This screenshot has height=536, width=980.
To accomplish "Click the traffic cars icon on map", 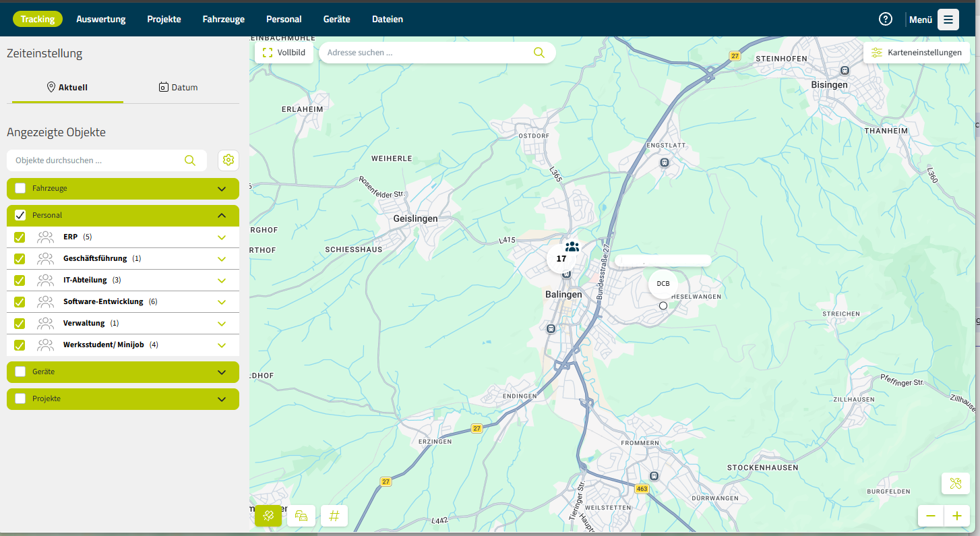I will (301, 516).
